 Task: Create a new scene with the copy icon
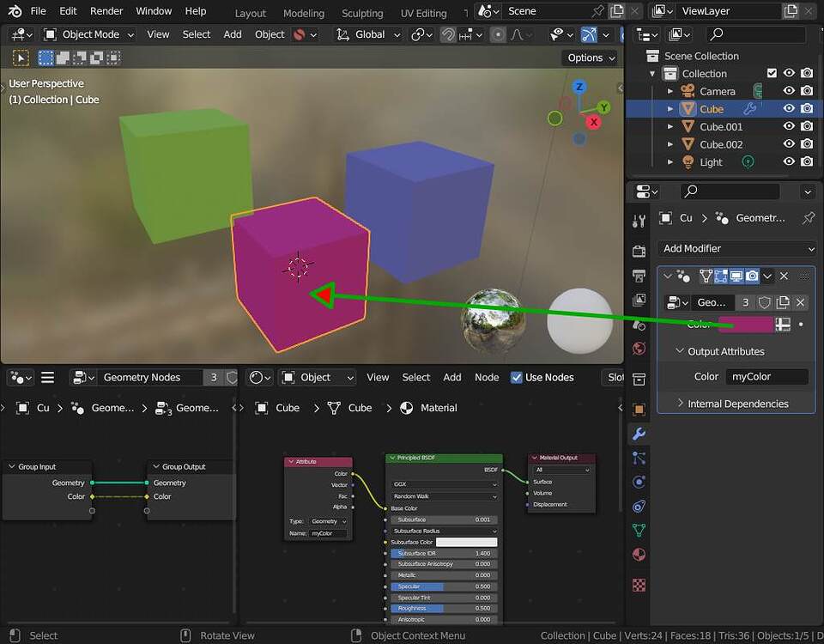617,11
